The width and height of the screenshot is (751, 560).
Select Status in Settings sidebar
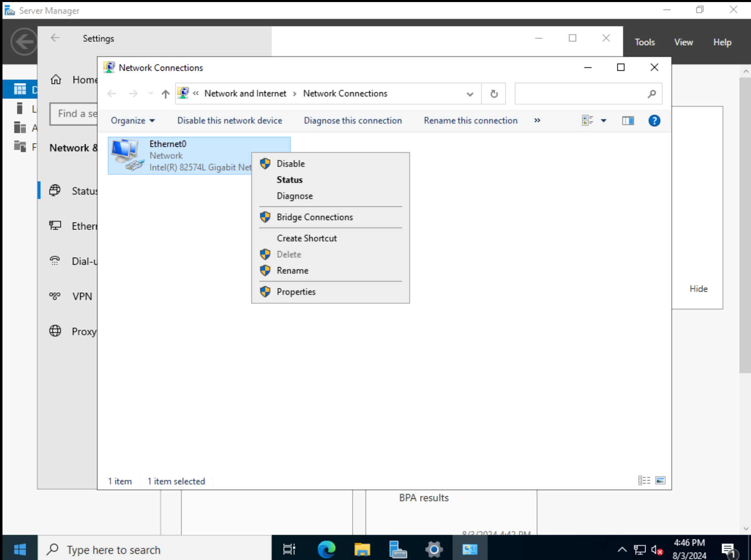[73, 191]
